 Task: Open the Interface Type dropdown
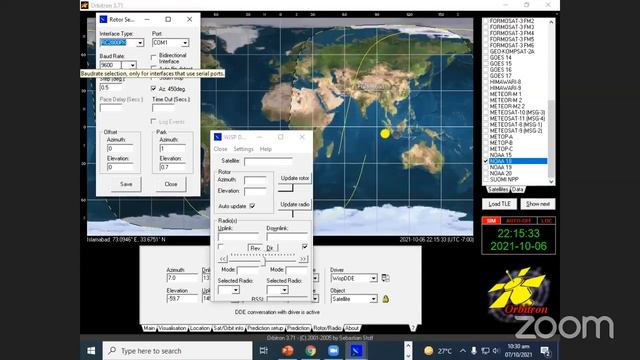140,42
